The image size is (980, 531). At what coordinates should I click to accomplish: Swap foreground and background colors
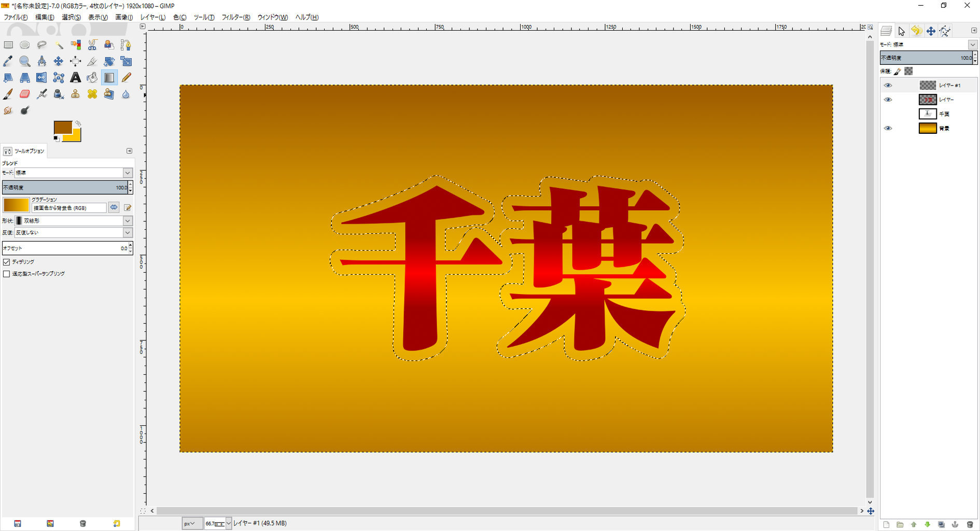(x=78, y=124)
